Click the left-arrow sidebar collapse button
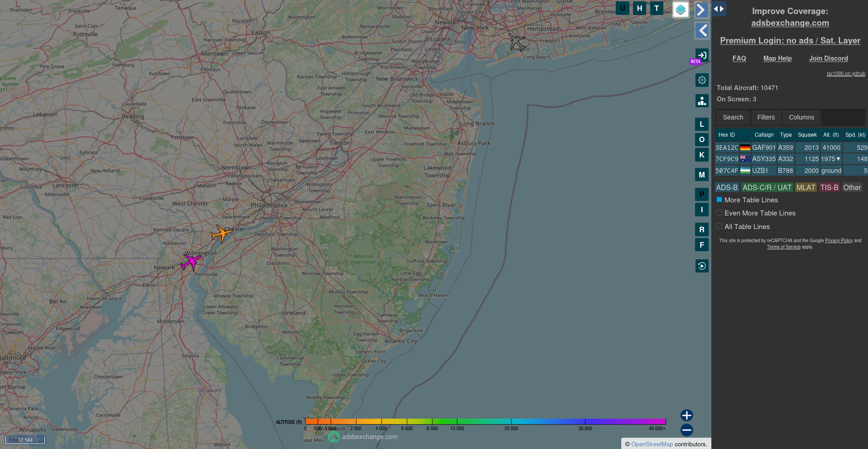868x449 pixels. 701,31
